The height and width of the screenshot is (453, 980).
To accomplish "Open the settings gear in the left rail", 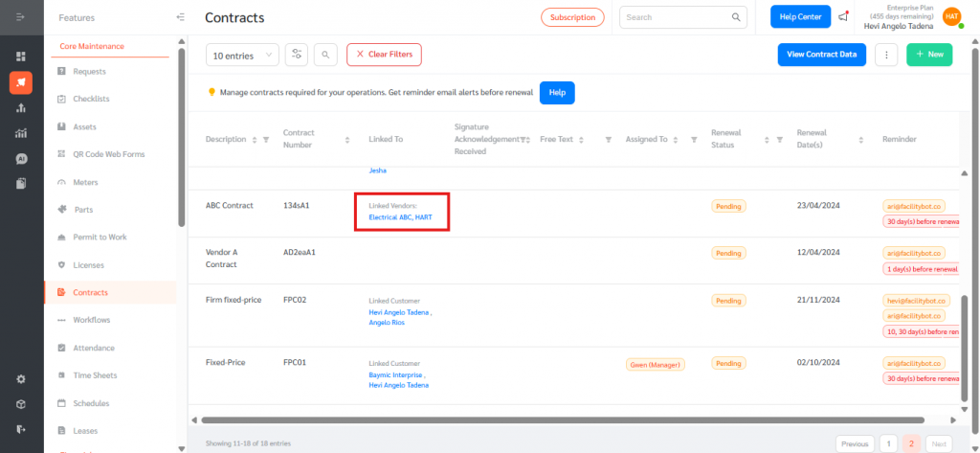I will pos(21,378).
